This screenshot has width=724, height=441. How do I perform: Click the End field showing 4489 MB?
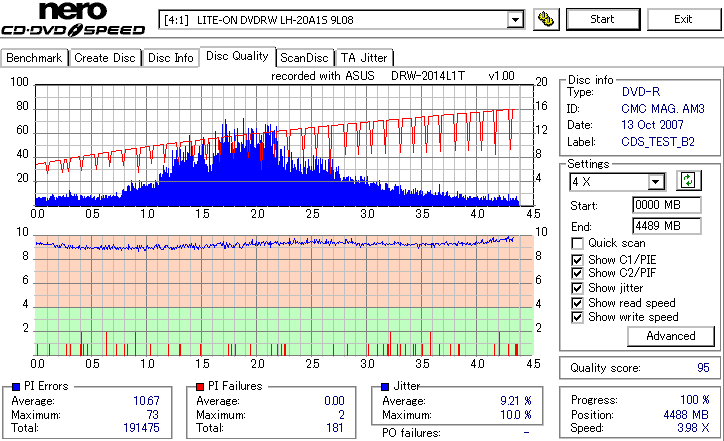666,226
